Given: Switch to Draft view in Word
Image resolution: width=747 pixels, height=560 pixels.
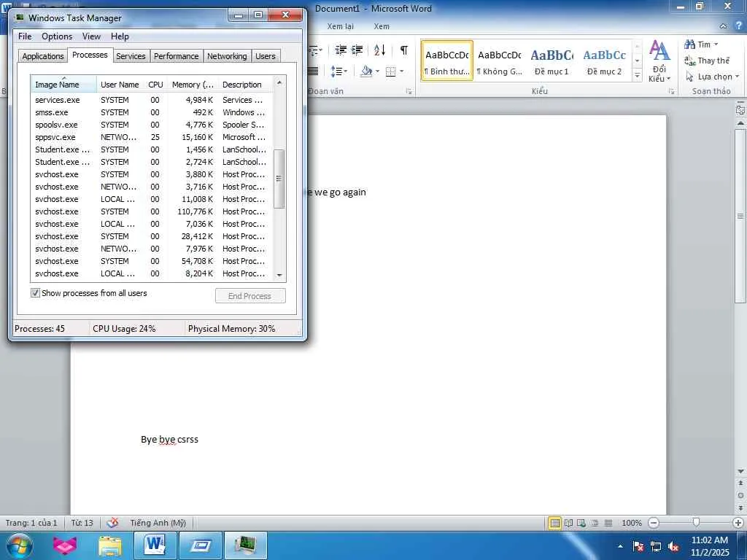Looking at the screenshot, I should pos(608,523).
